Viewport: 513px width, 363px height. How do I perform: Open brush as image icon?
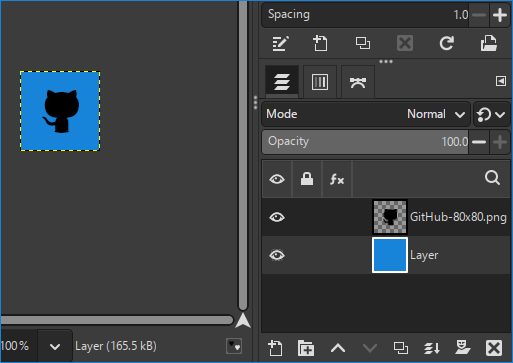point(489,43)
